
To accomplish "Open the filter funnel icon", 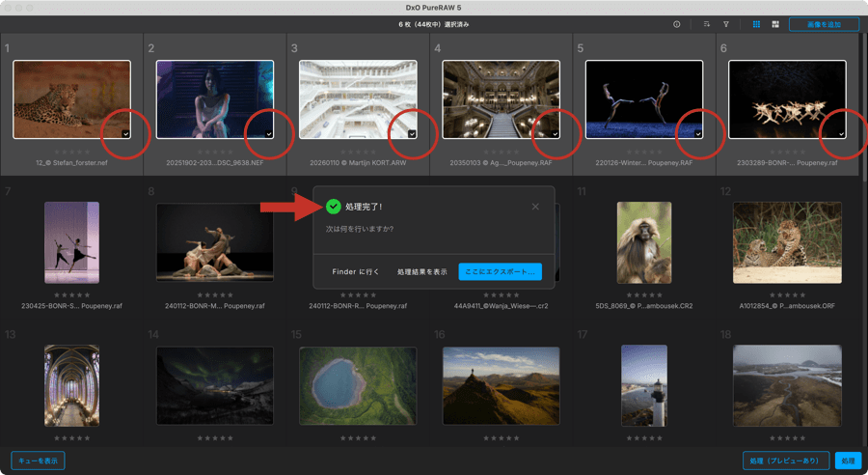I will pos(725,24).
